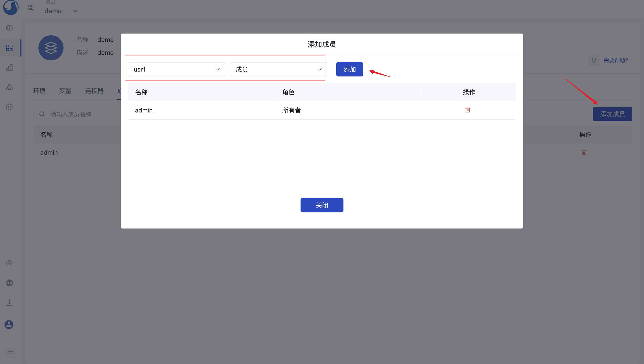Expand the demo project selector chevron
This screenshot has height=364, width=644.
[x=75, y=11]
